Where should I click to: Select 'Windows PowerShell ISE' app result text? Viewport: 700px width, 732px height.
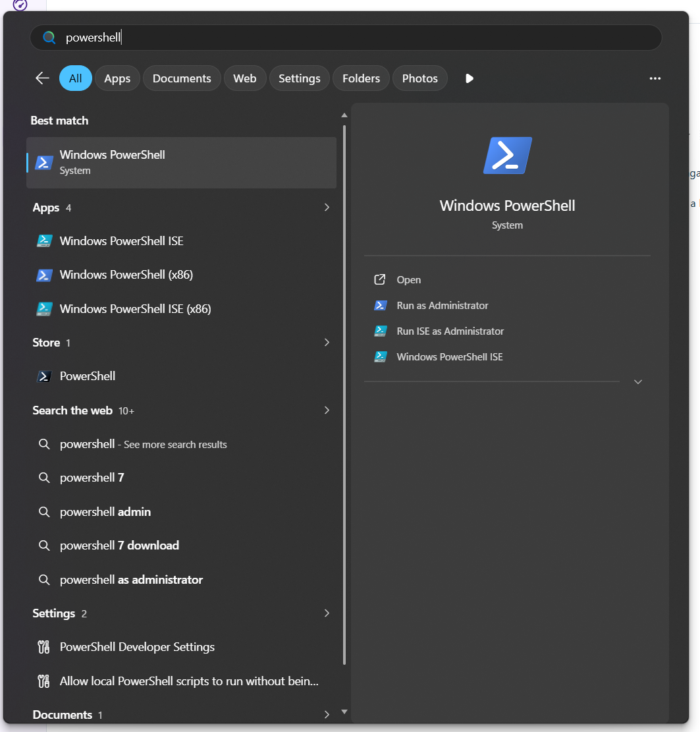pos(121,241)
